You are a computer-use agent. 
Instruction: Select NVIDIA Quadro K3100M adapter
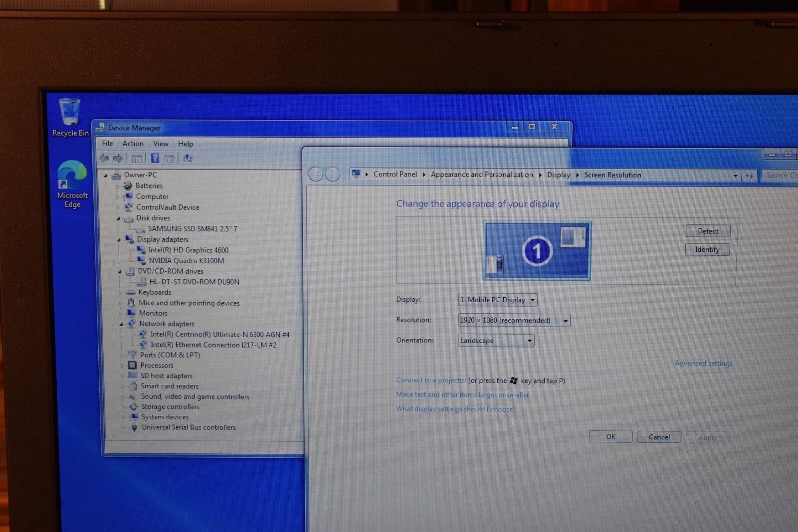click(187, 261)
